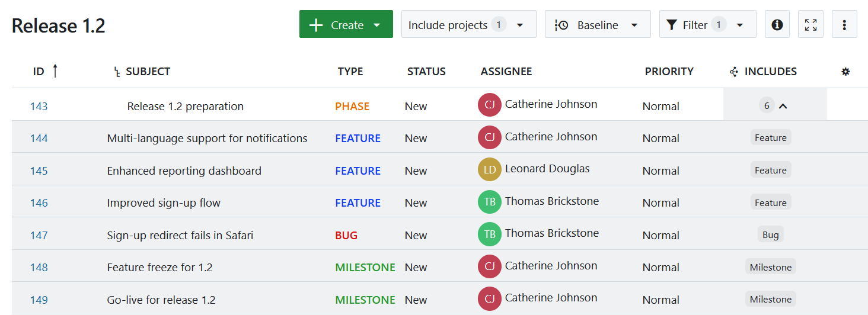The height and width of the screenshot is (315, 868).
Task: Open work package ID 147 link
Action: click(x=39, y=235)
